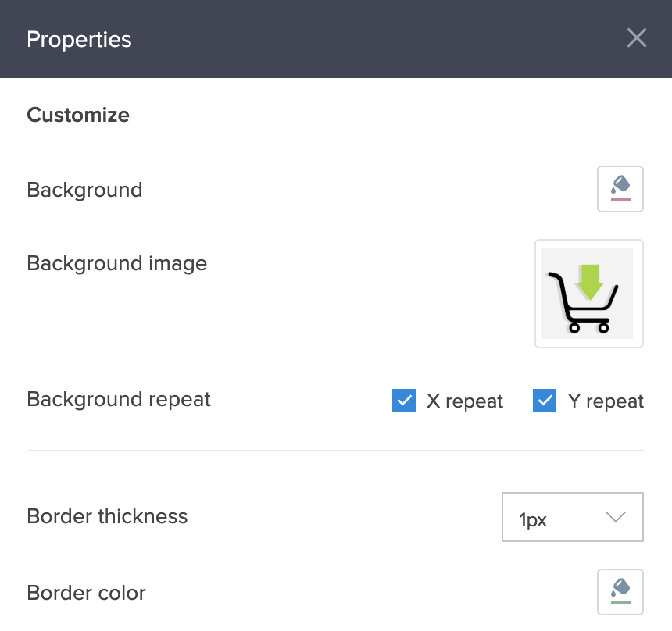Toggle the X repeat setting off

tap(404, 401)
